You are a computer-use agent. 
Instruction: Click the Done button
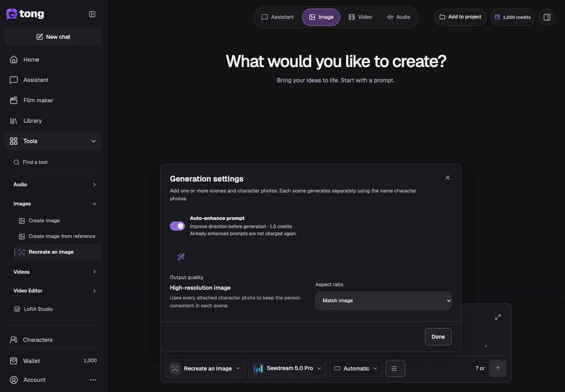[x=438, y=337]
